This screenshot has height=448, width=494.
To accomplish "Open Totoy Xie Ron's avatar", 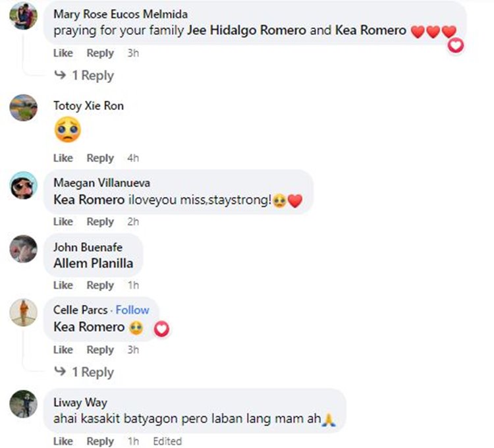I will click(23, 108).
